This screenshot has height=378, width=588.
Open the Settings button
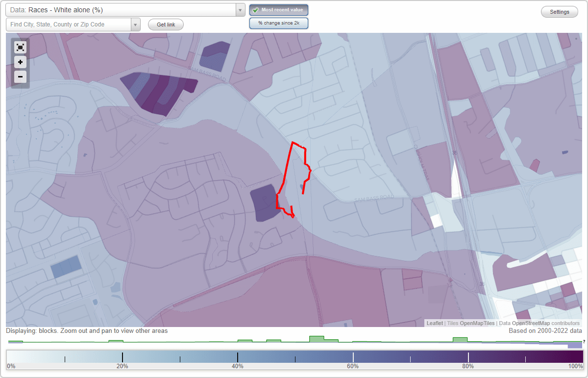pos(560,12)
